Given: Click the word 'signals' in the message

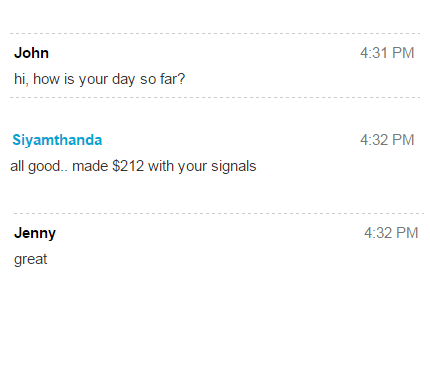Looking at the screenshot, I should (234, 166).
